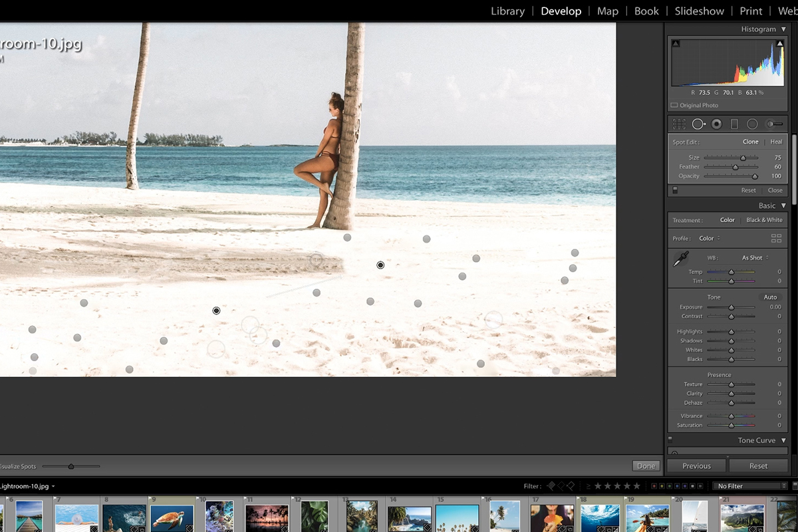Viewport: 798px width, 532px height.
Task: Select the Spot Removal tool
Action: (699, 124)
